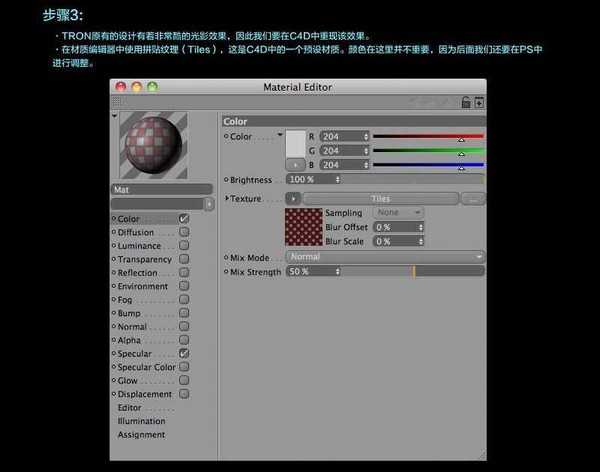Click the ellipsis browse button next to Tiles
Image resolution: width=600 pixels, height=472 pixels.
click(x=474, y=199)
